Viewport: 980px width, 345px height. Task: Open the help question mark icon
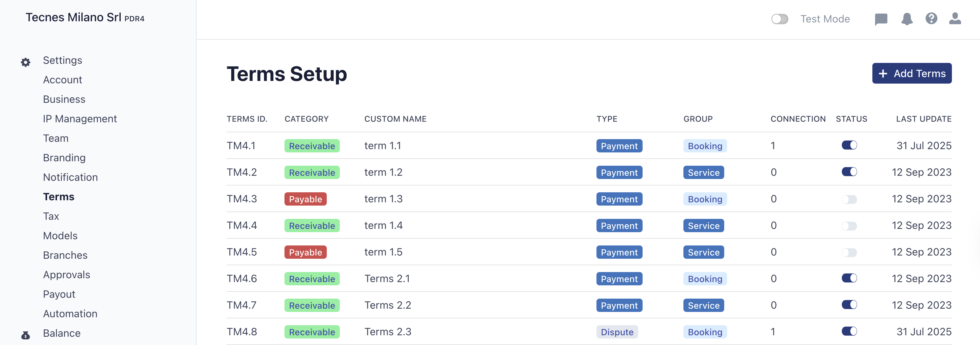pos(931,19)
